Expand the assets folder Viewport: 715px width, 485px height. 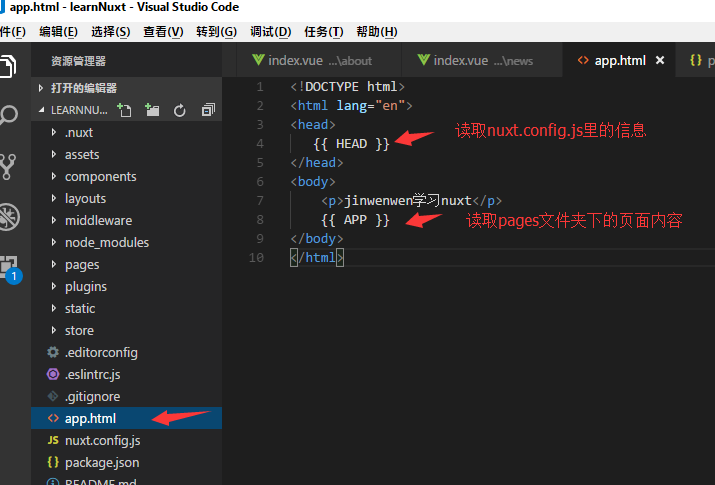[x=54, y=154]
